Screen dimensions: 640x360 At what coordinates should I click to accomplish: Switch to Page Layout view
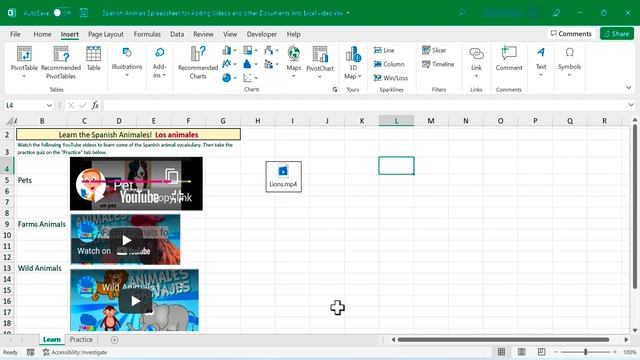click(521, 352)
